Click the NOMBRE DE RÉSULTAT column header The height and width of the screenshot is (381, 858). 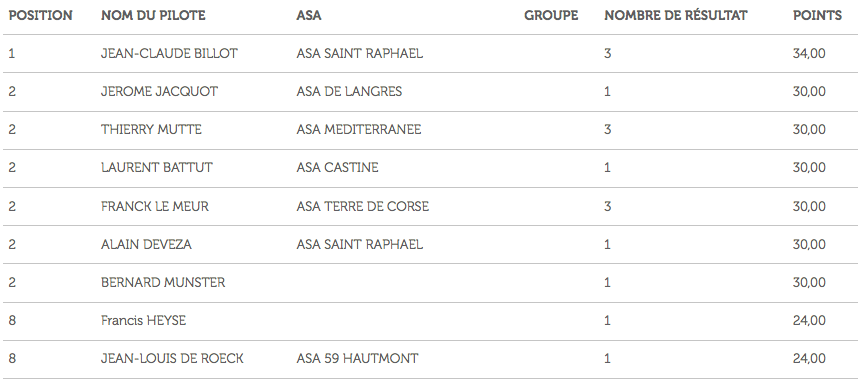click(676, 15)
